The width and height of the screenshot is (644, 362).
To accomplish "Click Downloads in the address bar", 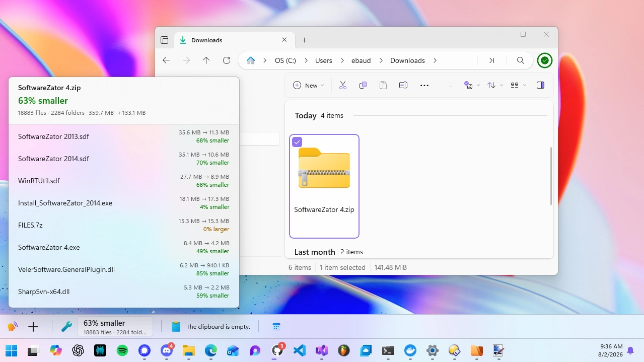I will tap(407, 60).
